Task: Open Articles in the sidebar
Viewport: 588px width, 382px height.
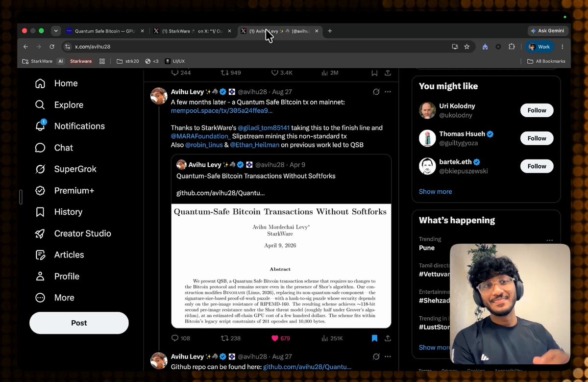Action: click(x=59, y=255)
